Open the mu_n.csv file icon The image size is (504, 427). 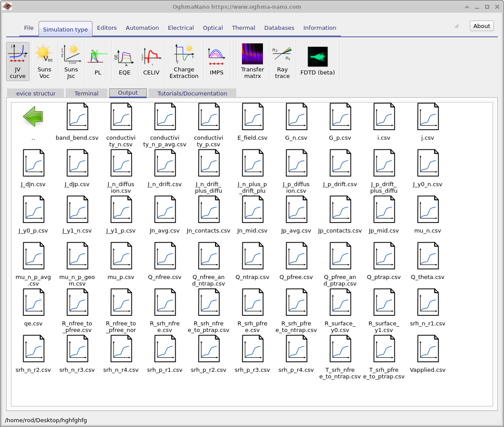[x=427, y=209]
